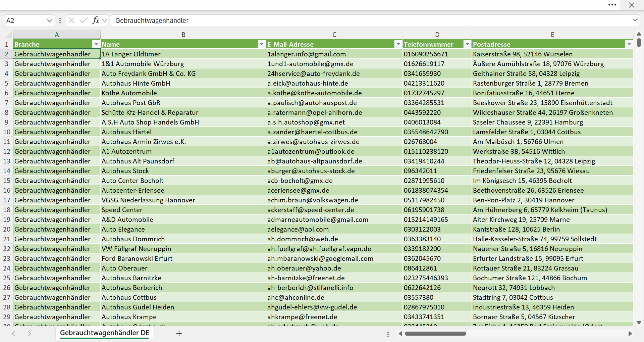This screenshot has height=342, width=644.
Task: Select phone number 035548642790
Action: click(x=437, y=132)
